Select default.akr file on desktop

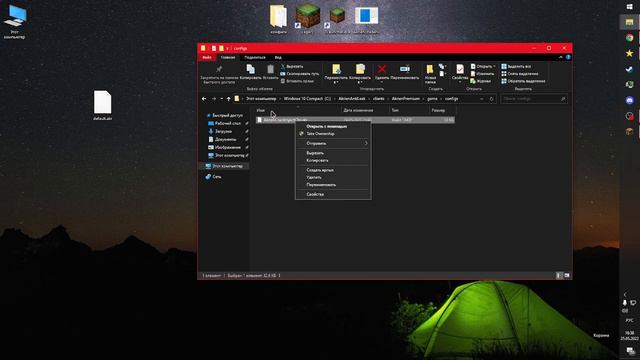click(x=102, y=105)
